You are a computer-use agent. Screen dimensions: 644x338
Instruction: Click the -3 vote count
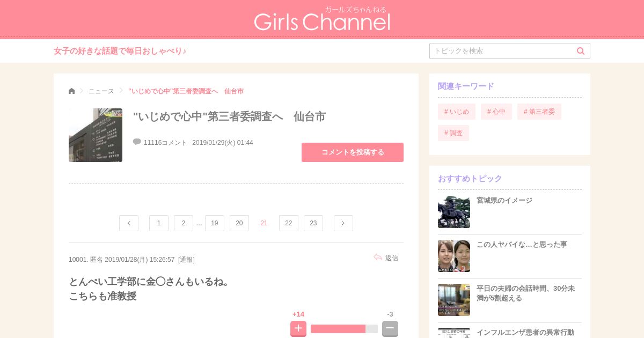[x=390, y=314]
